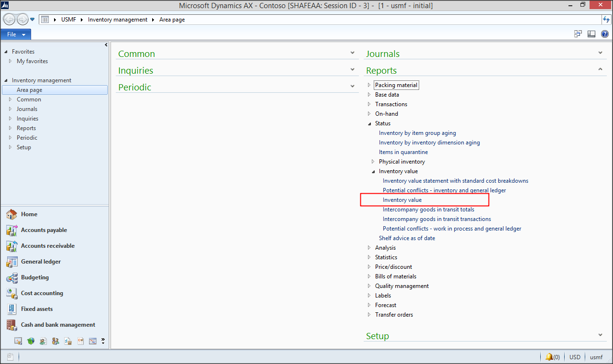Click document attachment icon in status bar

click(x=11, y=357)
